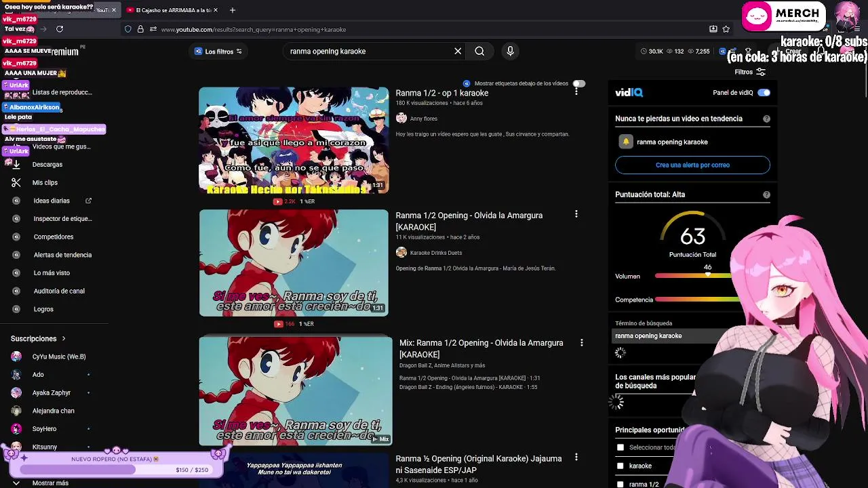
Task: Click Karaoke Drinks Duets channel avatar
Action: (x=401, y=252)
